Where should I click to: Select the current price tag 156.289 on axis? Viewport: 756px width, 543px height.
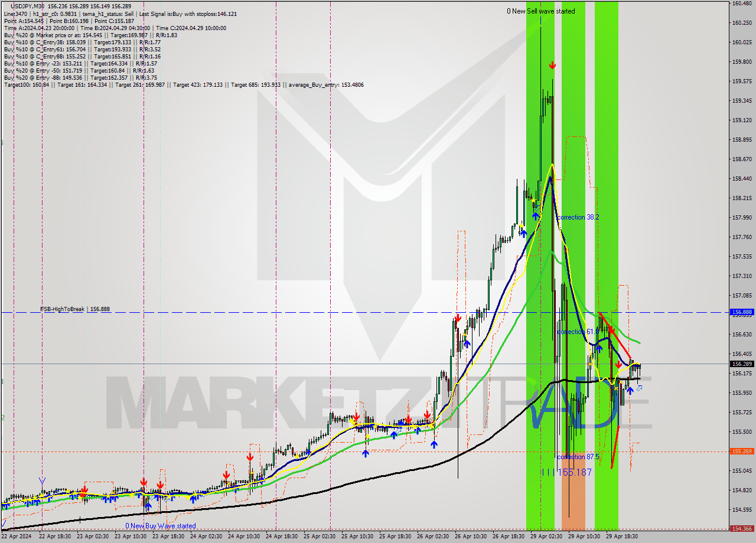click(x=742, y=364)
